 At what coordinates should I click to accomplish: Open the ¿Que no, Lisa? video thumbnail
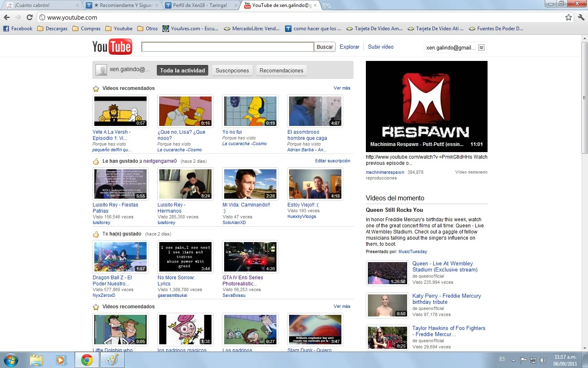pyautogui.click(x=185, y=111)
